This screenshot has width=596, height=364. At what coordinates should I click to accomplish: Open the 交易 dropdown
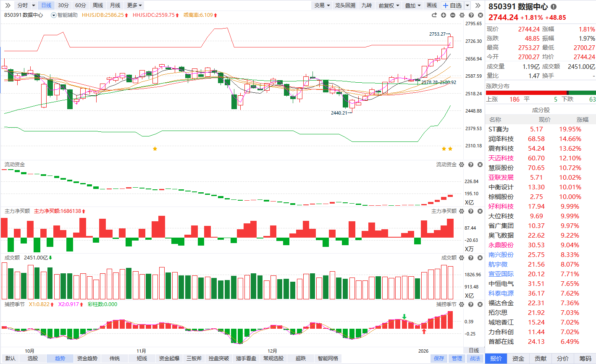click(322, 5)
